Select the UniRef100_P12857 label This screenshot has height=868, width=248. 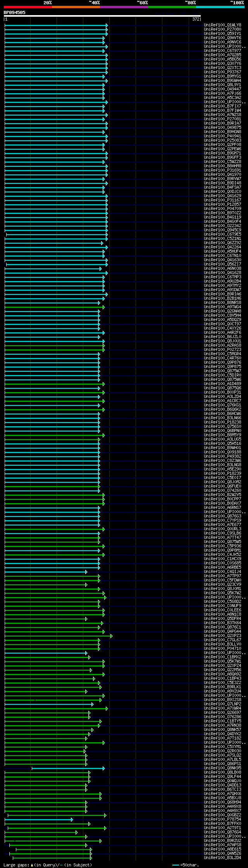click(x=222, y=205)
